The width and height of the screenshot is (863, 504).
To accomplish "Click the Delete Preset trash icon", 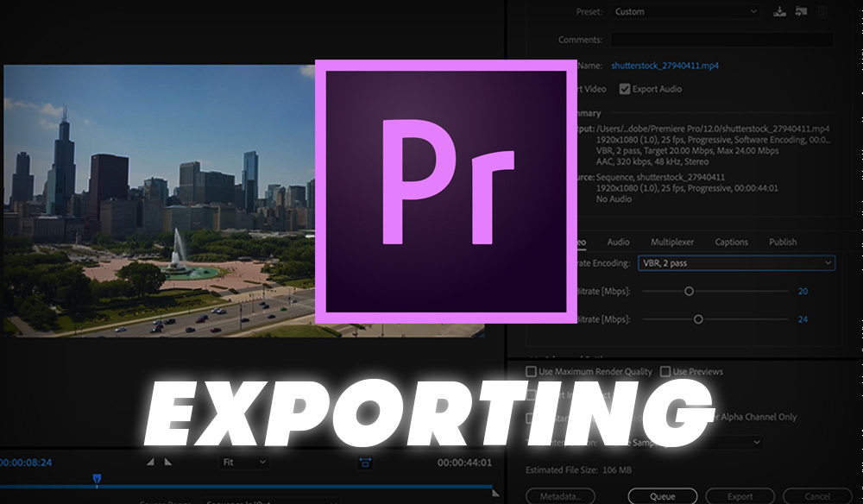I will point(822,11).
